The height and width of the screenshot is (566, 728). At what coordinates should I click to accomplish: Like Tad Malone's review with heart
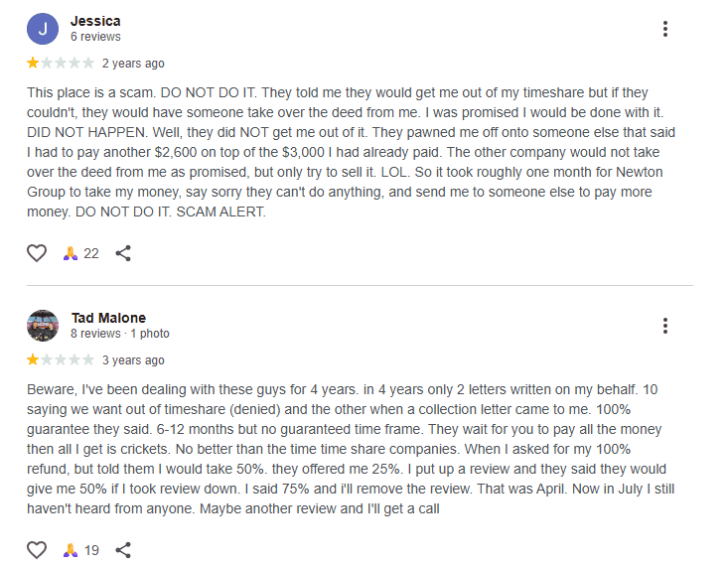(37, 550)
